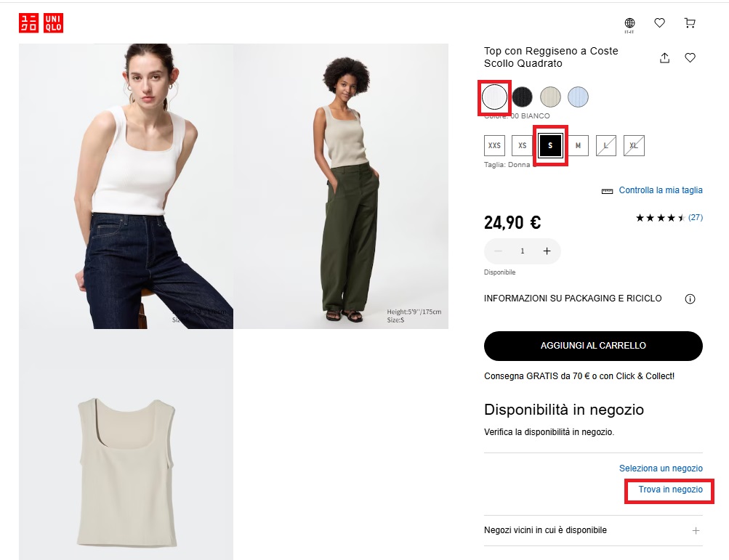729x560 pixels.
Task: Click the share product icon
Action: (665, 57)
